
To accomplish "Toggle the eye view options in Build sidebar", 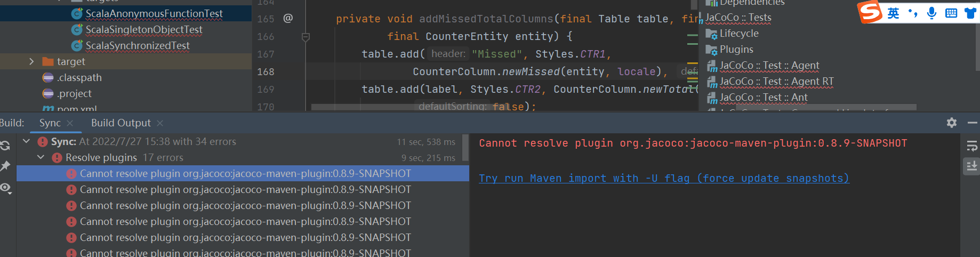I will point(6,188).
